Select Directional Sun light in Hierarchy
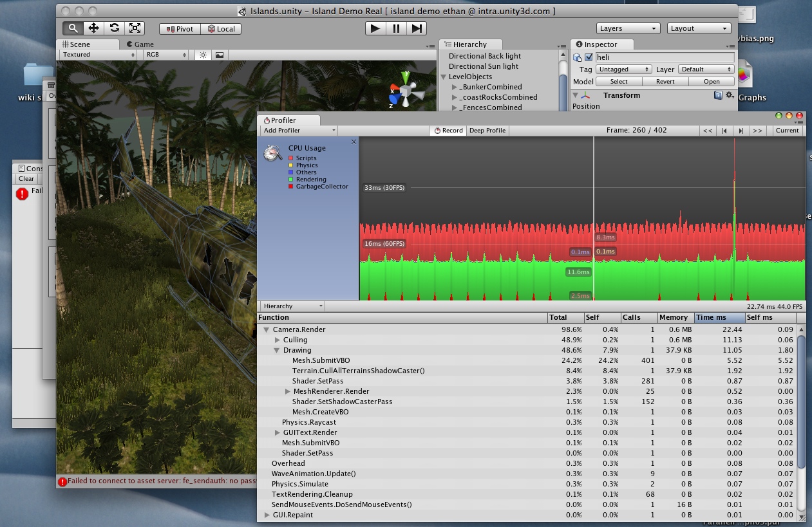 (x=484, y=66)
